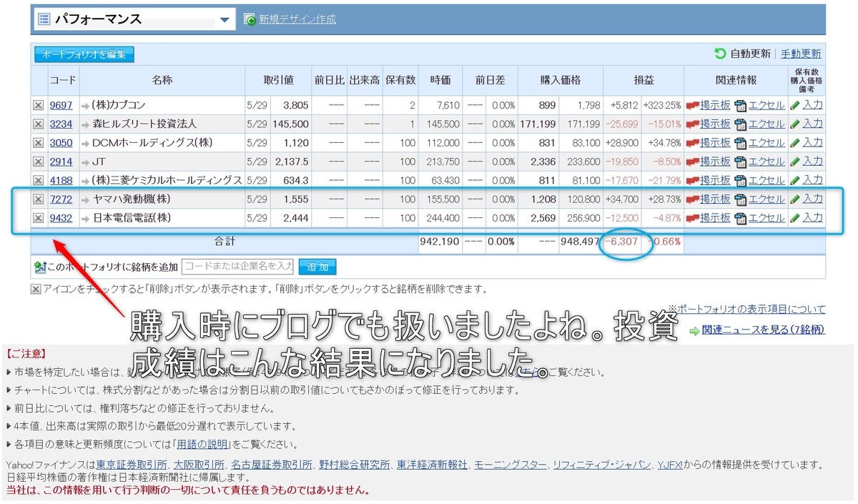Open ポートフォリオの表示項目について link
Viewport: 858px width, 504px height.
tap(751, 310)
